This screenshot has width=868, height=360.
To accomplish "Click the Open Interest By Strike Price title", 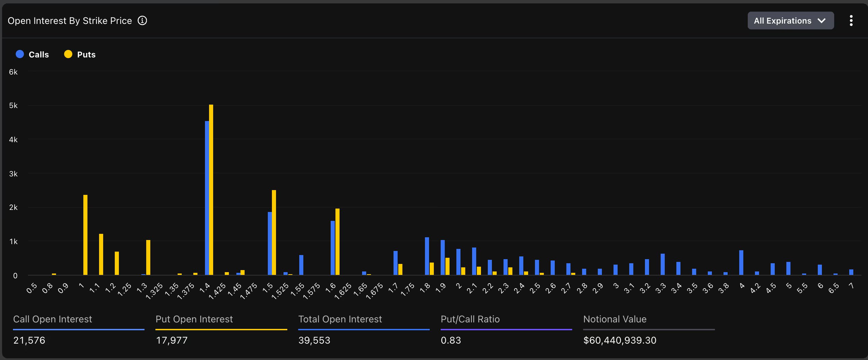I will 70,21.
